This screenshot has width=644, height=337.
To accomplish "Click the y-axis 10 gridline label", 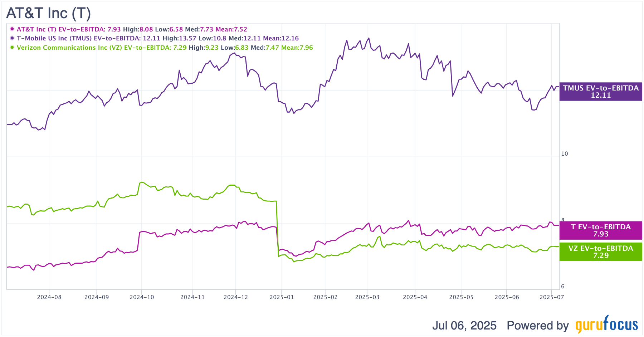I will 565,153.
